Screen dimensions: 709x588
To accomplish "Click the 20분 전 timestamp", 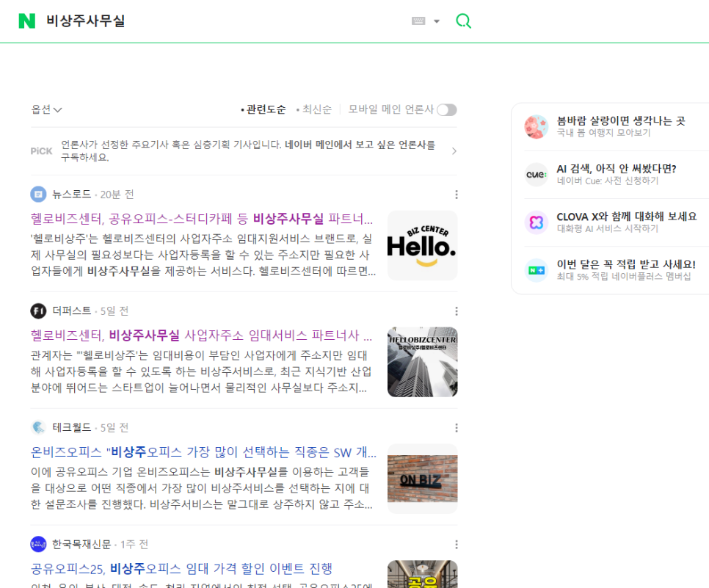I will coord(117,195).
